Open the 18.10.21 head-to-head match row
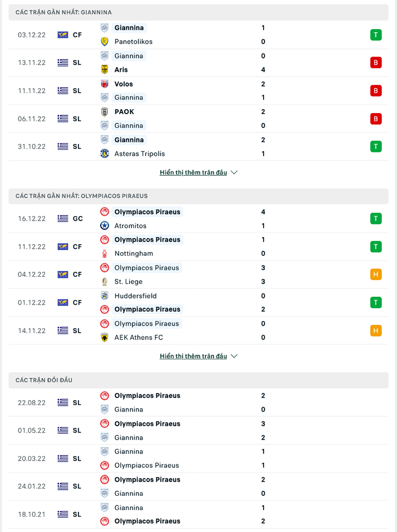Viewport: 397px width, 532px height. point(198,514)
